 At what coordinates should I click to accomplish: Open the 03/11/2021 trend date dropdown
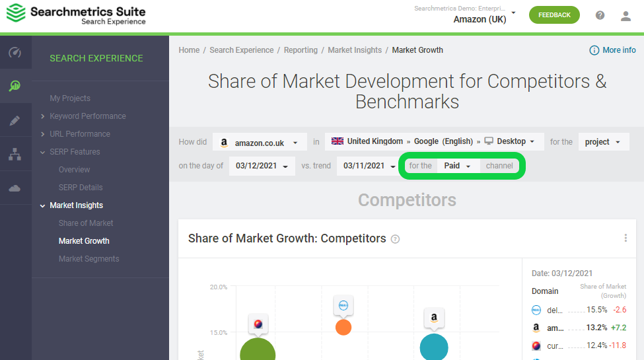[x=369, y=166]
